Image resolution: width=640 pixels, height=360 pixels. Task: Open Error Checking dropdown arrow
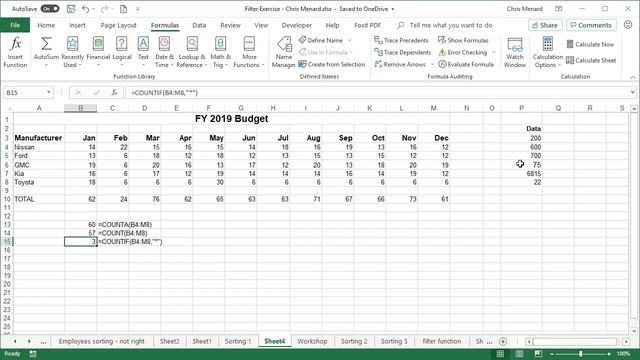493,53
